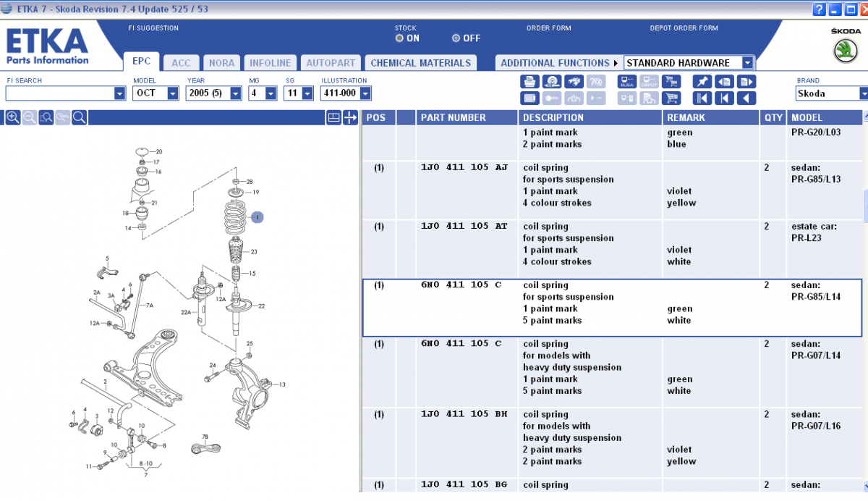Screen dimensions: 868x501
Task: Open the ELSA workshop information icon
Action: point(626,81)
